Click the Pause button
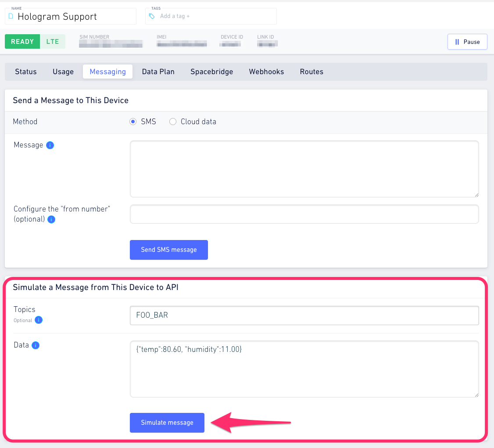494x448 pixels. 467,42
